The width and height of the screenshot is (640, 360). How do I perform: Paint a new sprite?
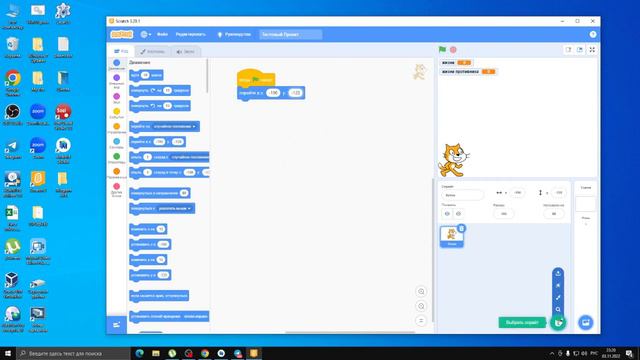click(x=558, y=298)
